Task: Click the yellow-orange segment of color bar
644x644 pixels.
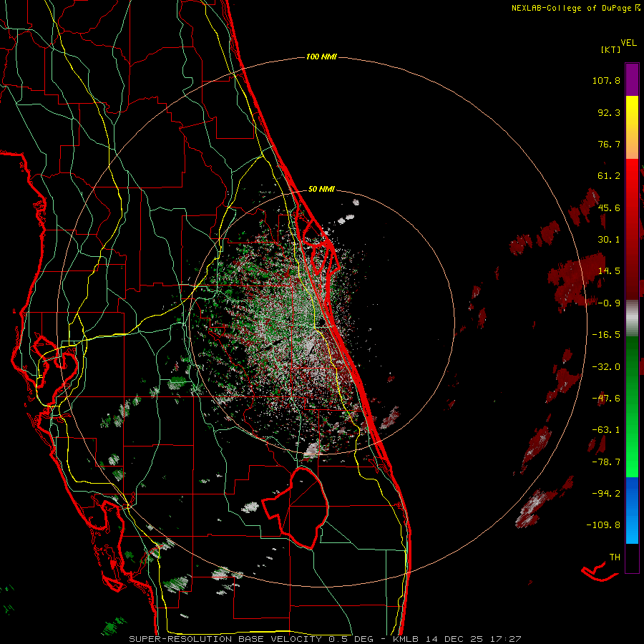Action: pyautogui.click(x=632, y=127)
